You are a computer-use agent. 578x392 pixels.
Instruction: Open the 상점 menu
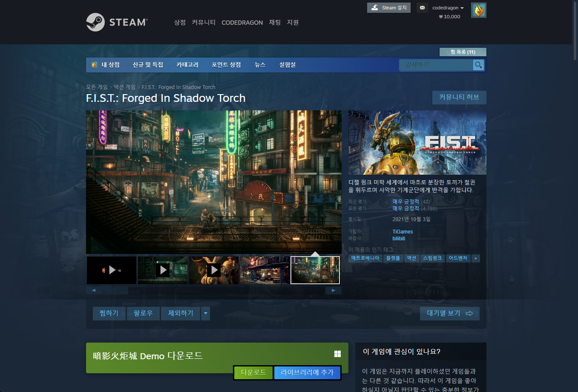click(180, 22)
